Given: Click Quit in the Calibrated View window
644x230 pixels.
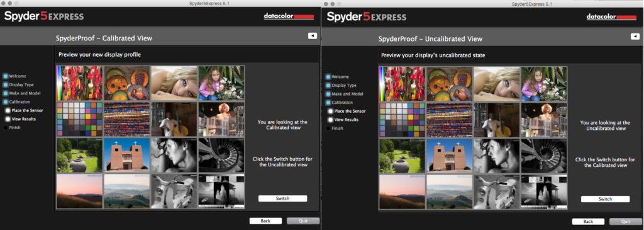Looking at the screenshot, I should tap(303, 221).
